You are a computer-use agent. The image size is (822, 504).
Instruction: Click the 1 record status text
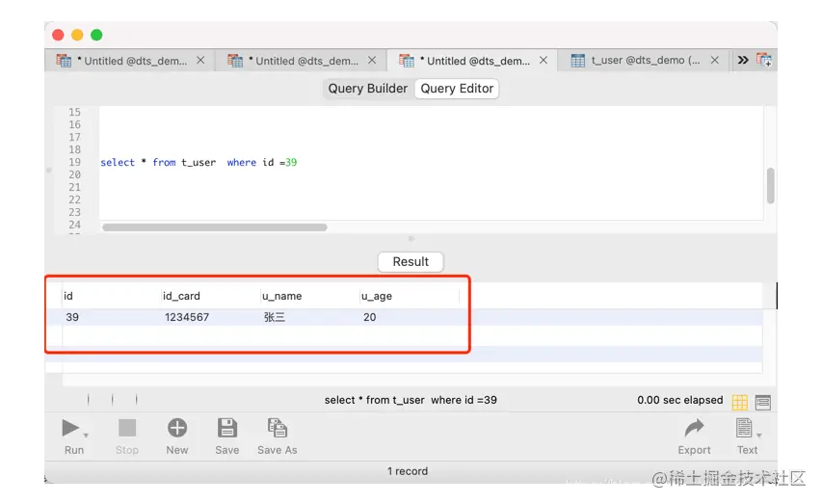pyautogui.click(x=408, y=471)
